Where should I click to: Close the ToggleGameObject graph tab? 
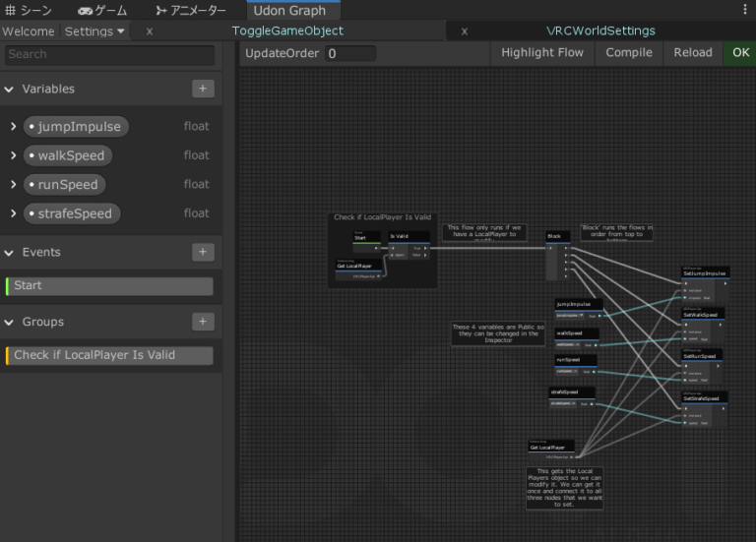point(150,31)
